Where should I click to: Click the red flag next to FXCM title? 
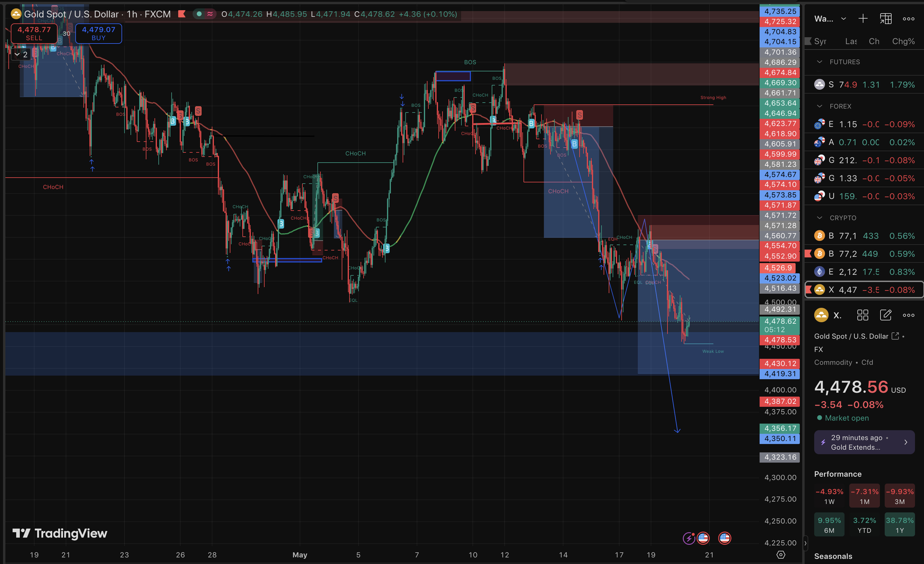182,14
